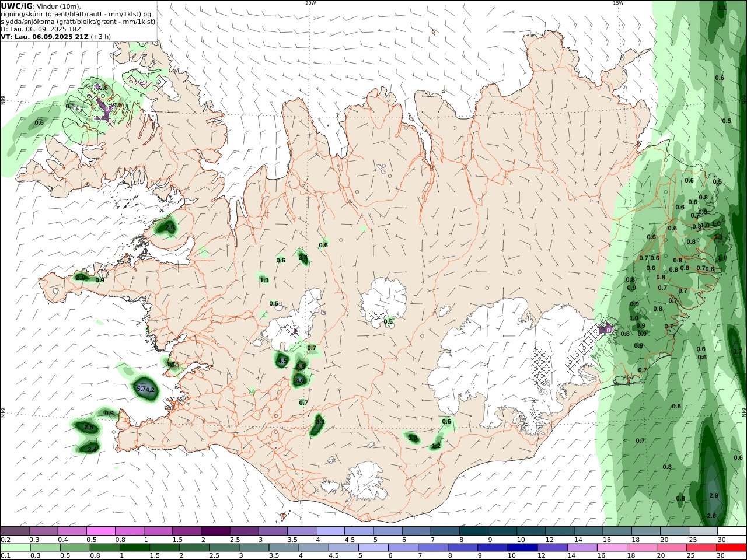Click the bright pink 0.5 swatch in the snow scale
This screenshot has height=560, width=747.
pos(101,531)
